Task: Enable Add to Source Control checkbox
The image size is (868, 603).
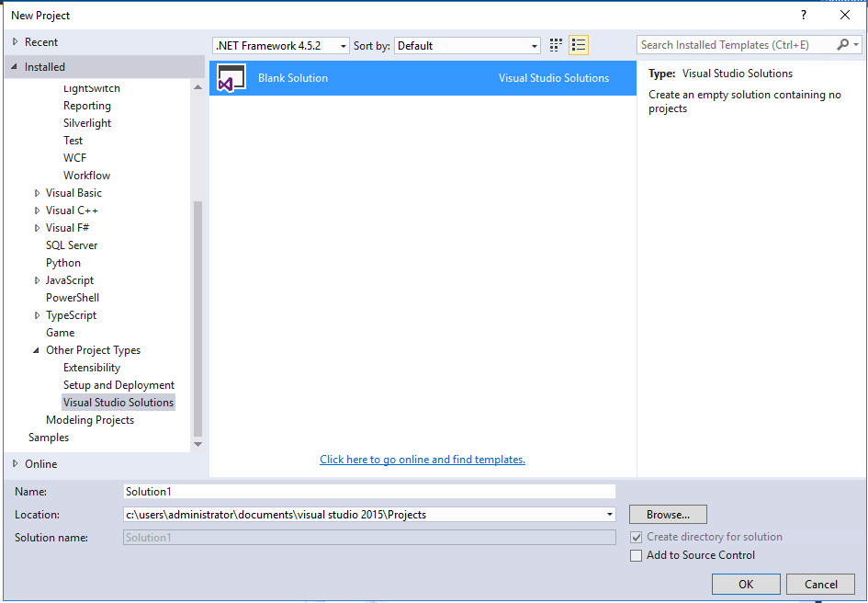Action: 636,555
